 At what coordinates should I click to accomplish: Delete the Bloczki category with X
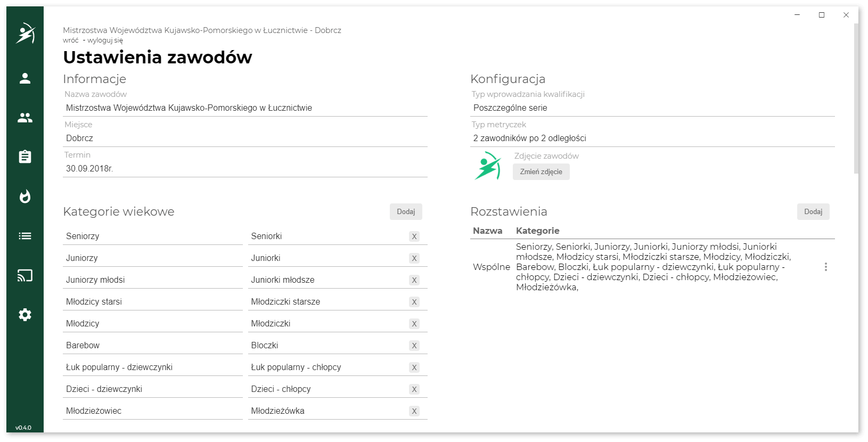(x=414, y=346)
